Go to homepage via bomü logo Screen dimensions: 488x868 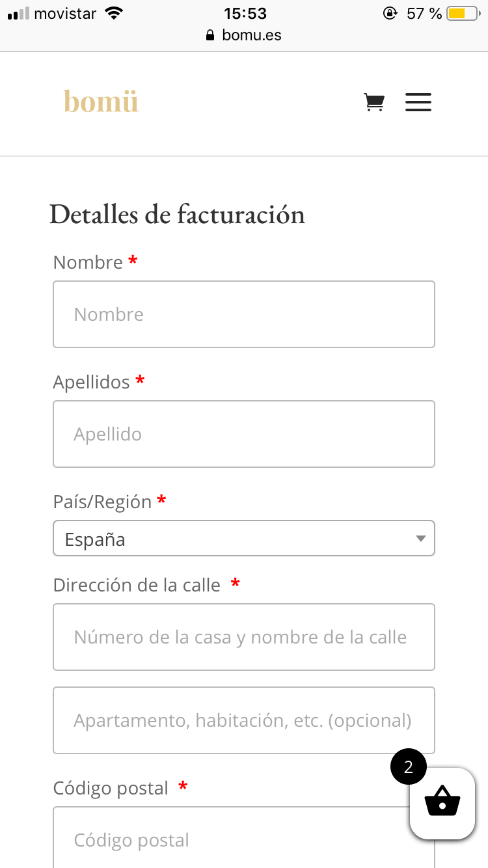point(101,102)
